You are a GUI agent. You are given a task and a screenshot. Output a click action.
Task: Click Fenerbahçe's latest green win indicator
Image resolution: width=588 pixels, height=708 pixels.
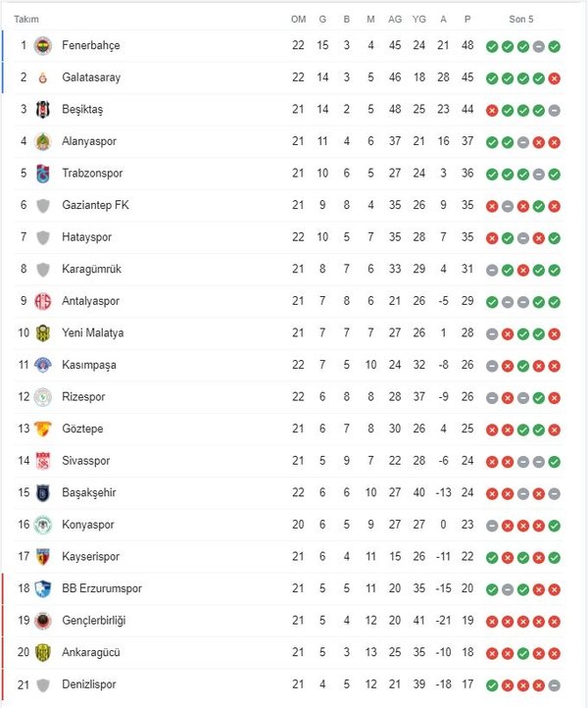[554, 46]
